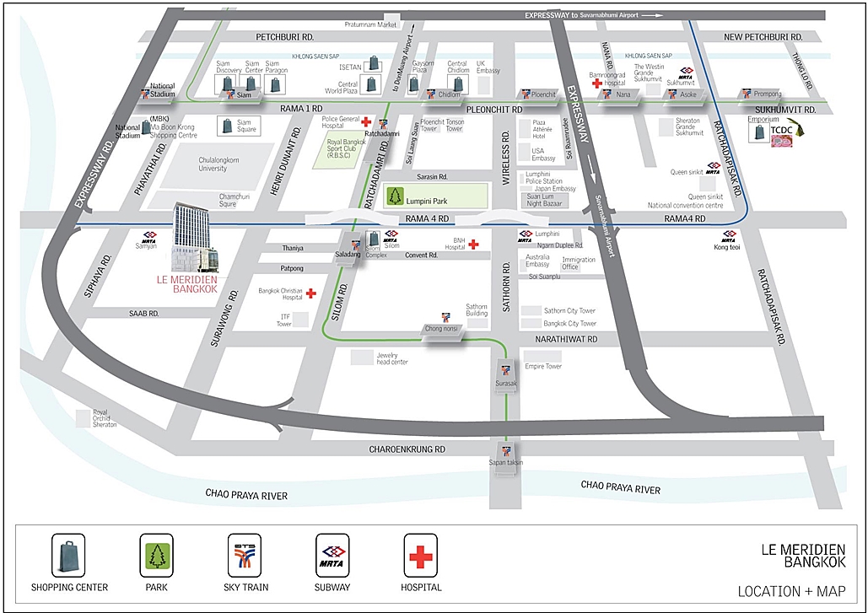Click the 'PETCHBURI RD.' label

click(284, 37)
